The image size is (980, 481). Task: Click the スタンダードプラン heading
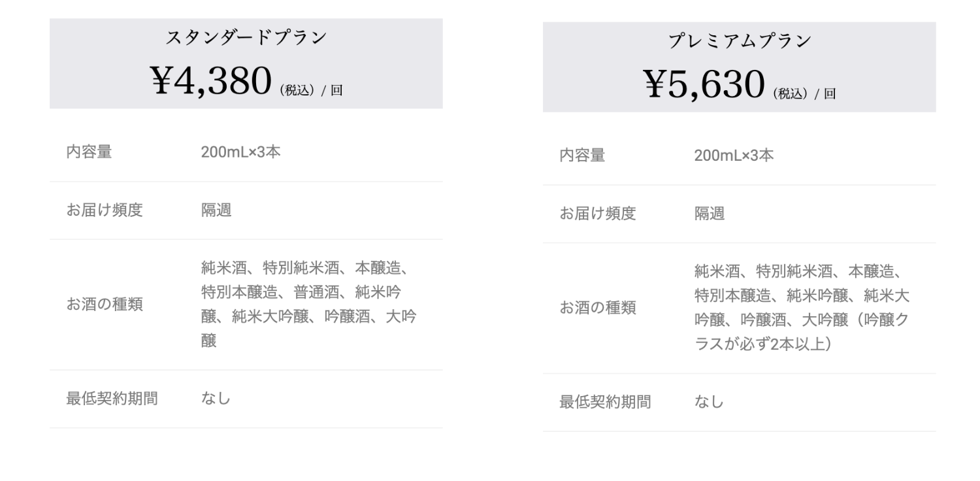[246, 38]
